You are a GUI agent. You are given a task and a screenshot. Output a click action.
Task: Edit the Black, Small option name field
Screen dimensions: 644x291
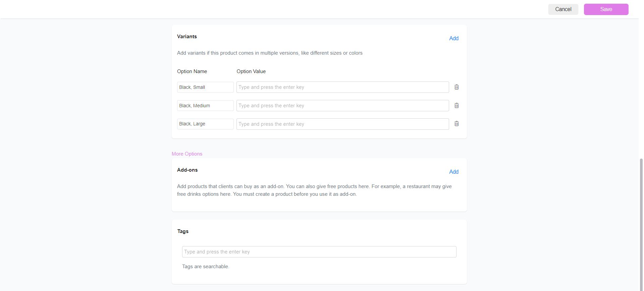click(x=205, y=87)
